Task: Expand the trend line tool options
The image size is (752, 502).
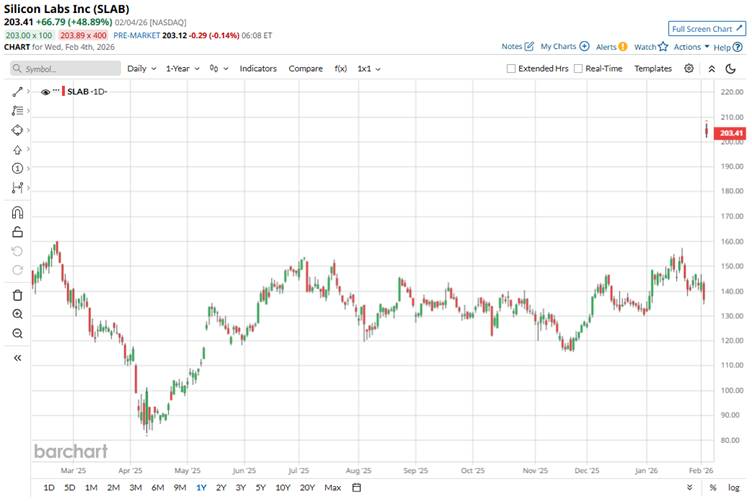Action: pos(28,91)
